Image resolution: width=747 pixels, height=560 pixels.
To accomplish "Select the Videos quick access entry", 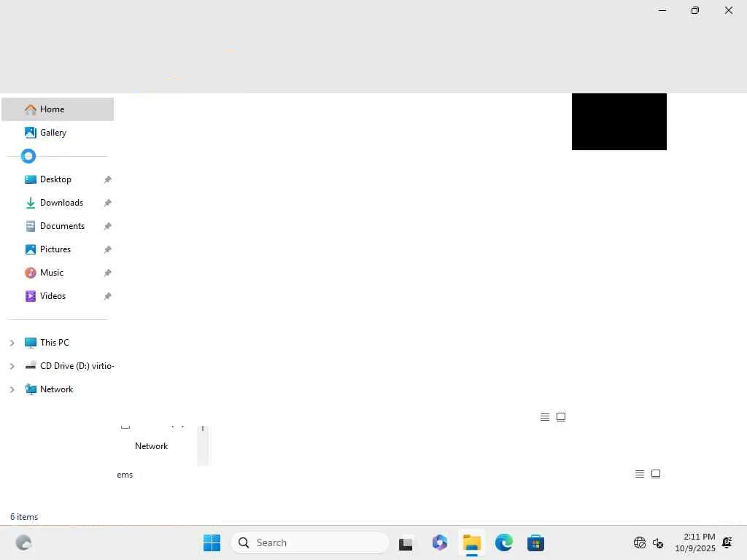I will (58, 296).
